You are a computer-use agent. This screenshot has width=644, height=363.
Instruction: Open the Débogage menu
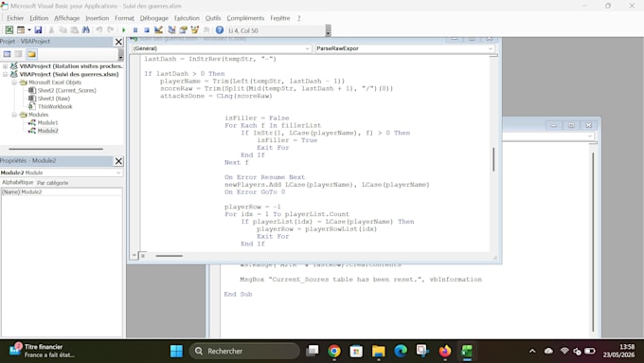tap(154, 18)
